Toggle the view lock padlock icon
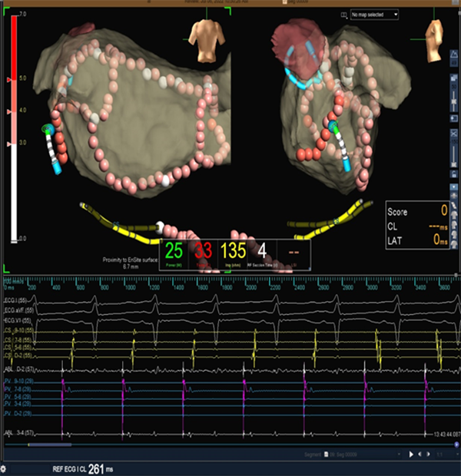This screenshot has width=461, height=476. tap(454, 174)
